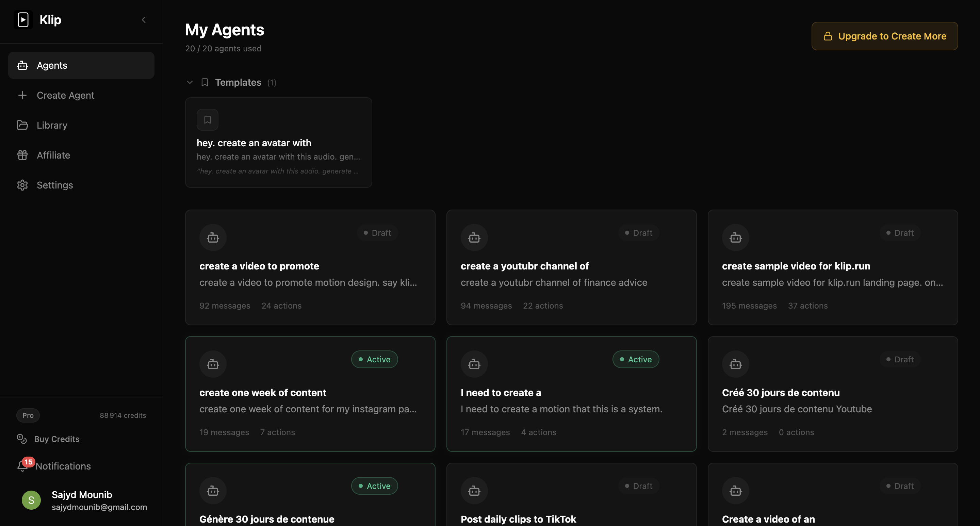Click the Create Agent plus icon
Screen dimensions: 980x526
pyautogui.click(x=22, y=96)
